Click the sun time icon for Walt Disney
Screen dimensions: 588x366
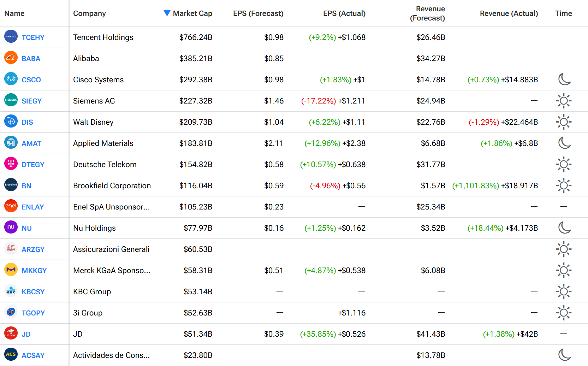pyautogui.click(x=564, y=122)
